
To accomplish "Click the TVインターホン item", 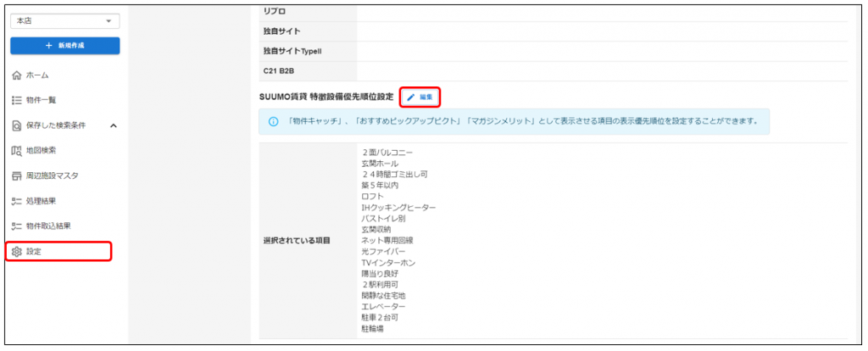I will pyautogui.click(x=388, y=263).
